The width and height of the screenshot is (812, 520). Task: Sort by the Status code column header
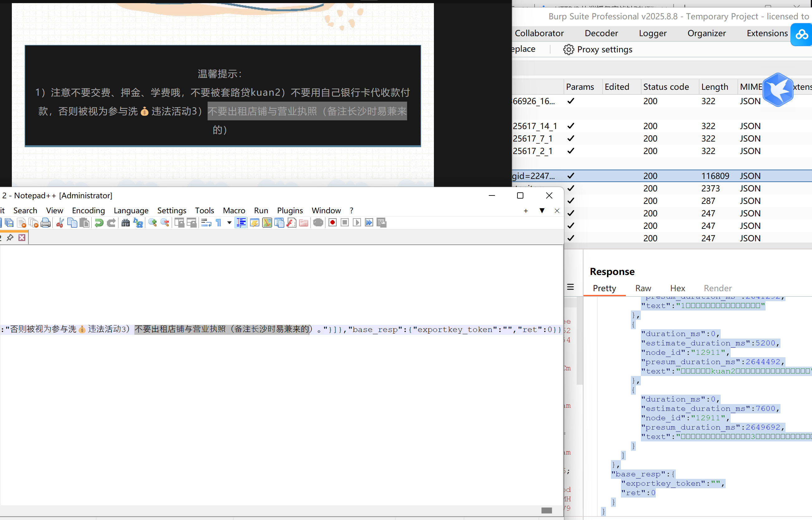(666, 87)
